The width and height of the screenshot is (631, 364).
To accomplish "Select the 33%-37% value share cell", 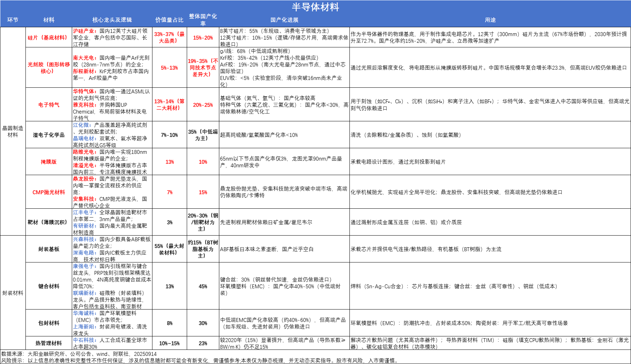I will (x=169, y=37).
